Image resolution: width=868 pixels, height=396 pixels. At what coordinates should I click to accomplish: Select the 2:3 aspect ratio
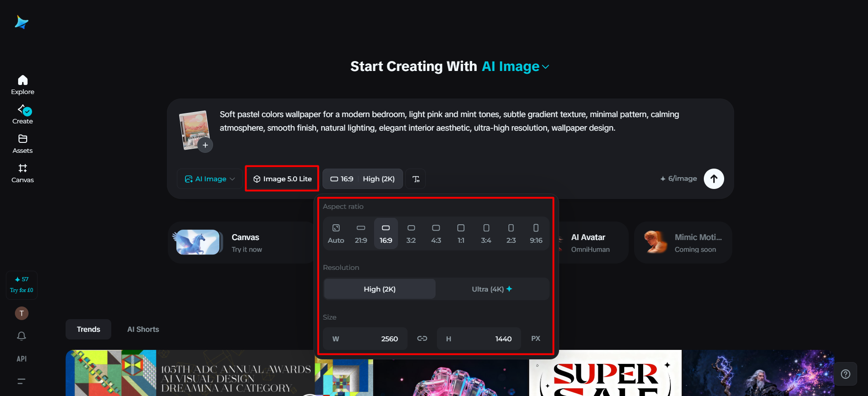[x=511, y=234]
